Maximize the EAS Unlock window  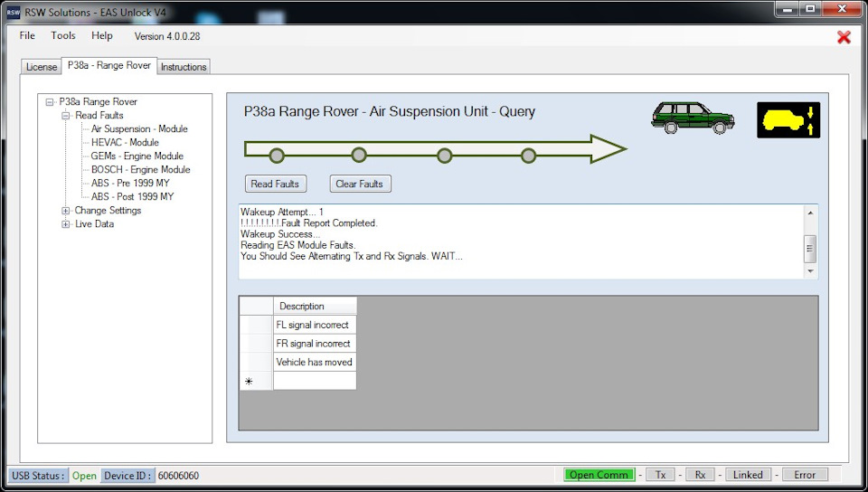click(x=811, y=9)
